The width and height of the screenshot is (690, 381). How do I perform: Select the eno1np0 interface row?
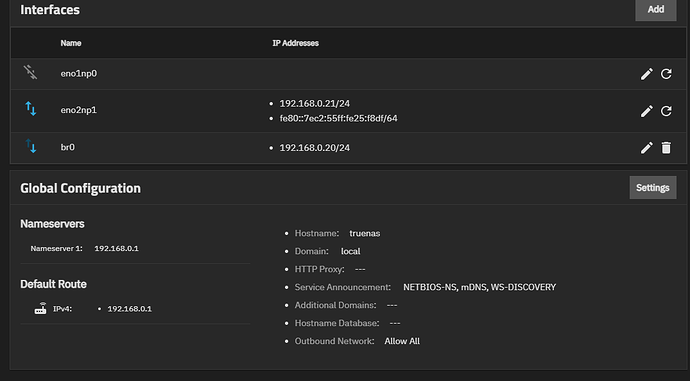348,74
